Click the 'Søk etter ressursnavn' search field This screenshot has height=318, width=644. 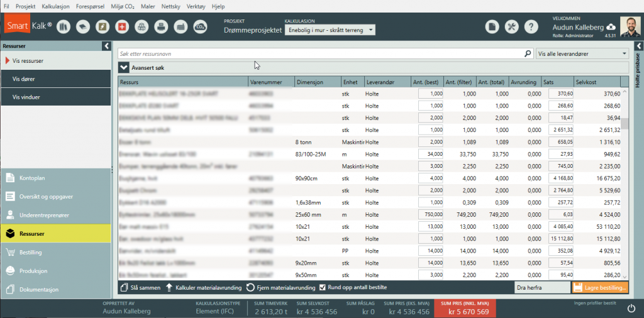[x=321, y=54]
